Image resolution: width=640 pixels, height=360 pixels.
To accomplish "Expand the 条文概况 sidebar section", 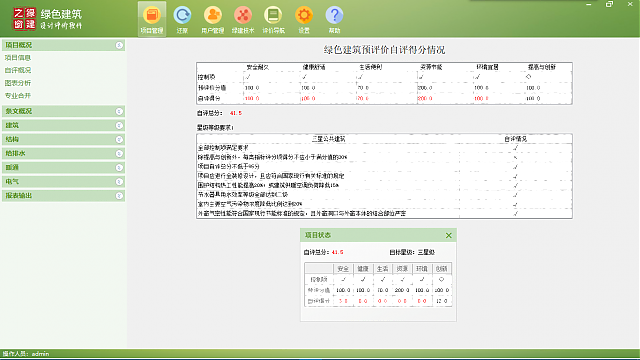I will click(119, 111).
